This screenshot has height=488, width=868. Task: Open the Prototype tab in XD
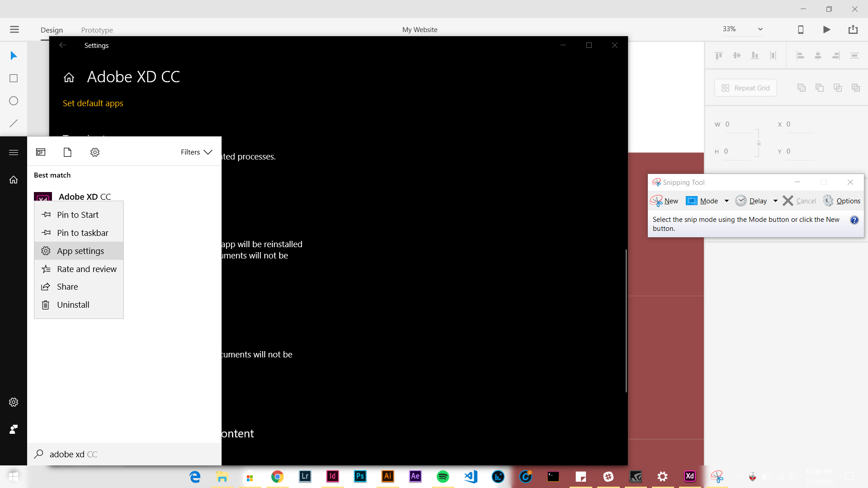click(x=97, y=29)
